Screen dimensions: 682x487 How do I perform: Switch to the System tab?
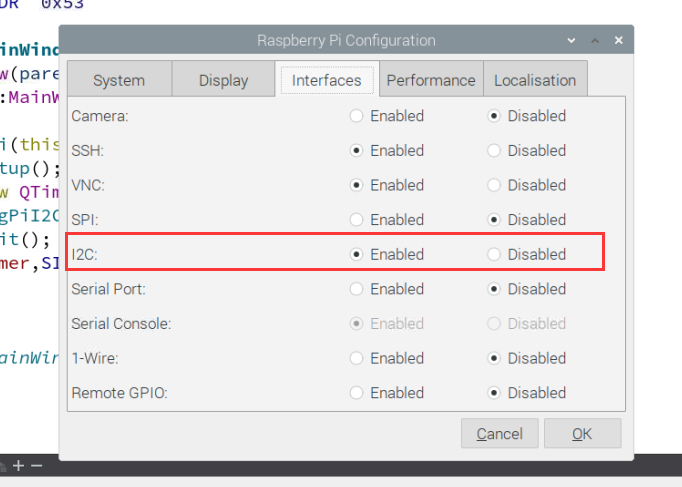click(119, 80)
